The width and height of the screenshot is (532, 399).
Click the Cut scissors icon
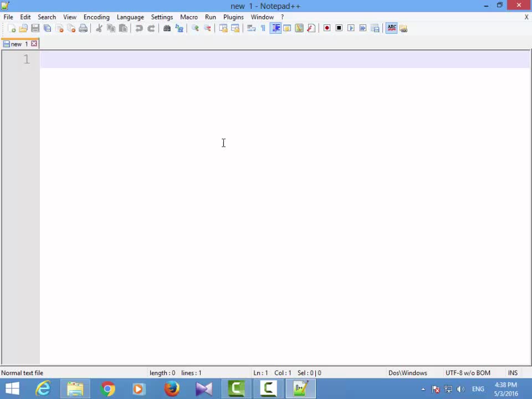pos(99,28)
